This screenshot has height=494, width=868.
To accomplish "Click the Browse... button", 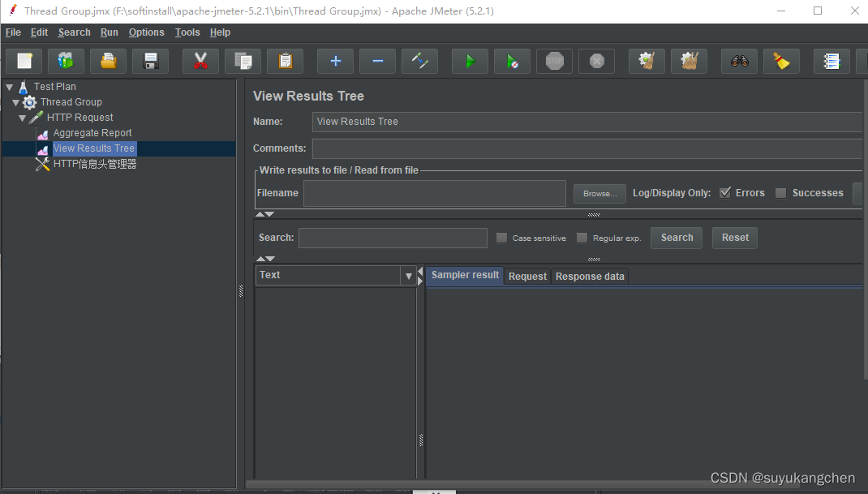I will point(599,194).
